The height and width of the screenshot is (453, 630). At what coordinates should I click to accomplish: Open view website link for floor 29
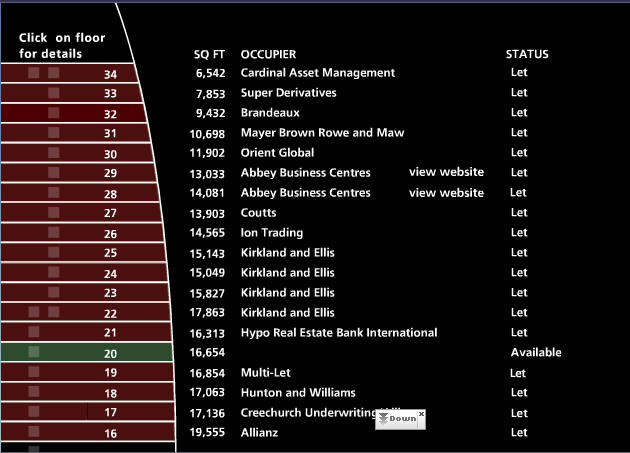[446, 172]
